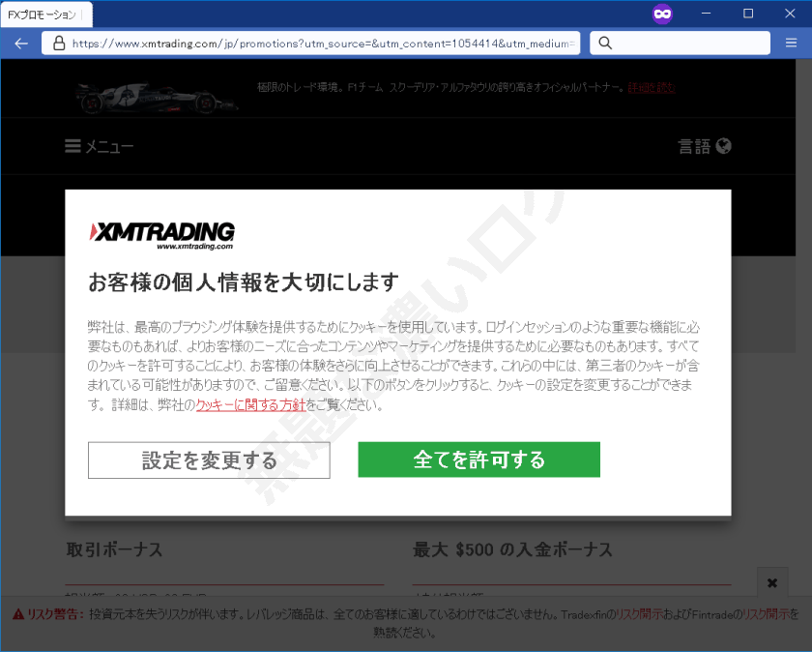Minimize the browser window
This screenshot has height=652, width=812.
pyautogui.click(x=706, y=14)
